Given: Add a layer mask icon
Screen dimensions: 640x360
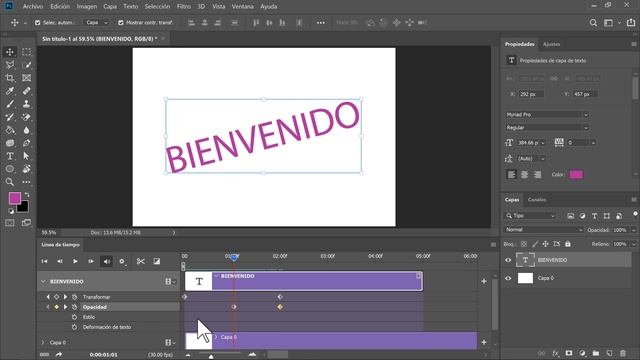Looking at the screenshot, I should pos(569,353).
